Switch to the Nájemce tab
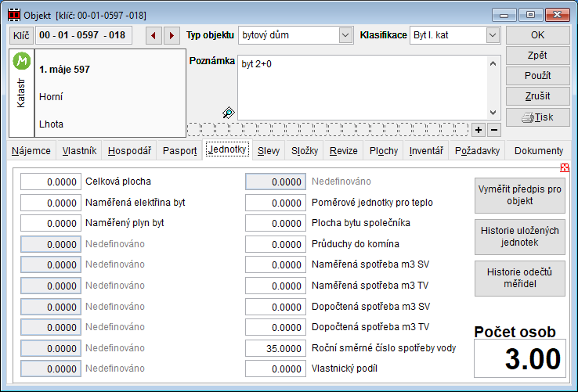This screenshot has height=392, width=578. [x=32, y=151]
